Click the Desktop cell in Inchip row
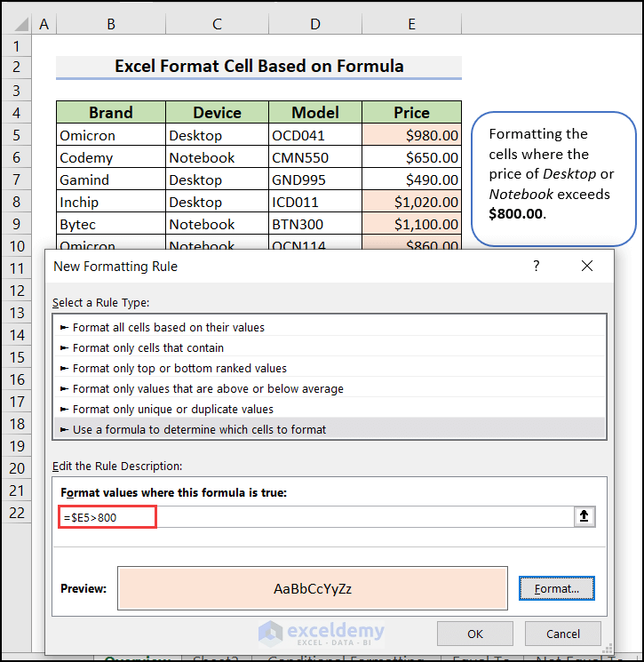Image resolution: width=644 pixels, height=662 pixels. pos(217,202)
